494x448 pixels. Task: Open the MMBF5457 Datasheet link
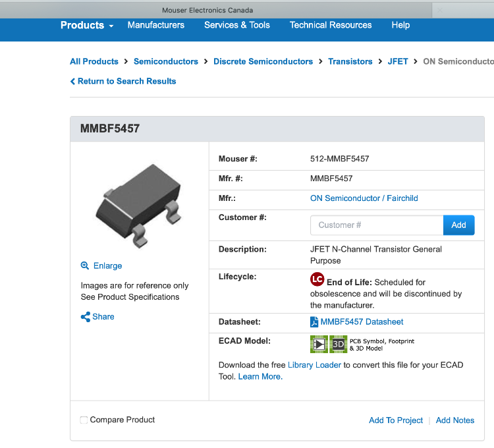pos(362,322)
